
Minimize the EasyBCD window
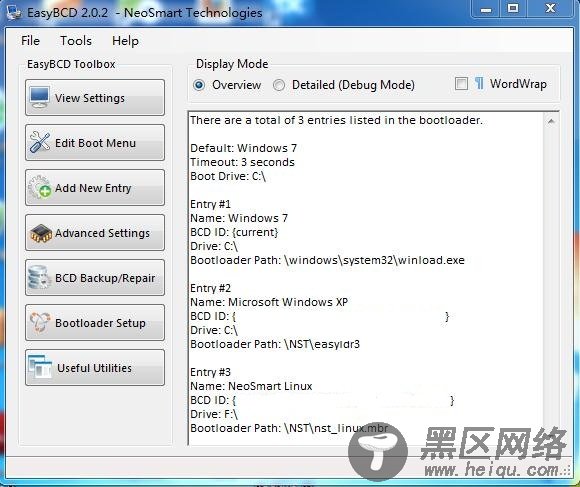pos(486,9)
